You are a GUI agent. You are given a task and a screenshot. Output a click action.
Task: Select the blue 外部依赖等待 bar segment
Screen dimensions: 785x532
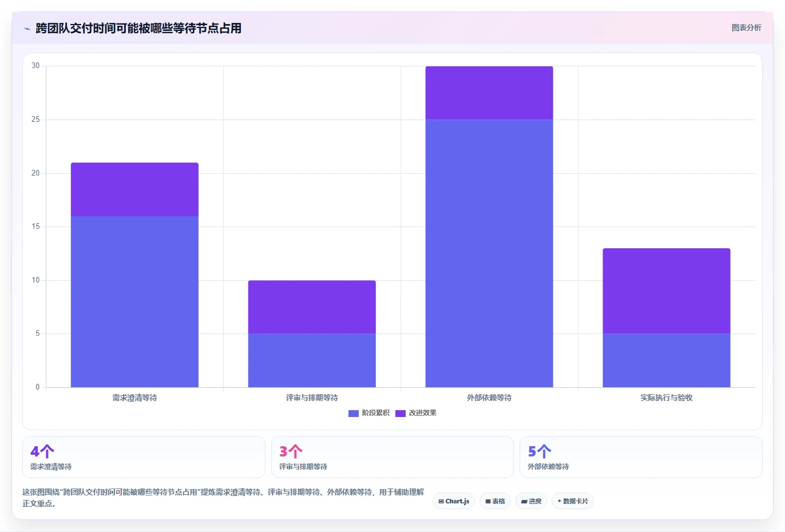tap(489, 253)
